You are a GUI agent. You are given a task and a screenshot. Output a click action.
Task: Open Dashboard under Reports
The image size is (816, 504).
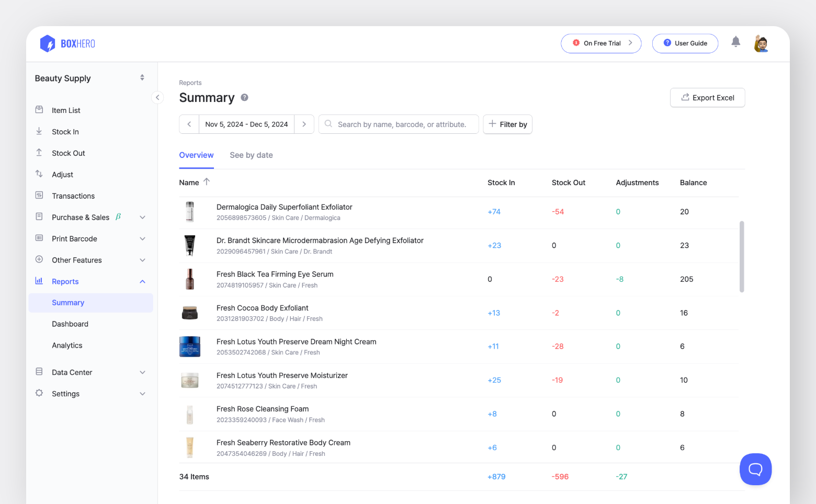[70, 324]
